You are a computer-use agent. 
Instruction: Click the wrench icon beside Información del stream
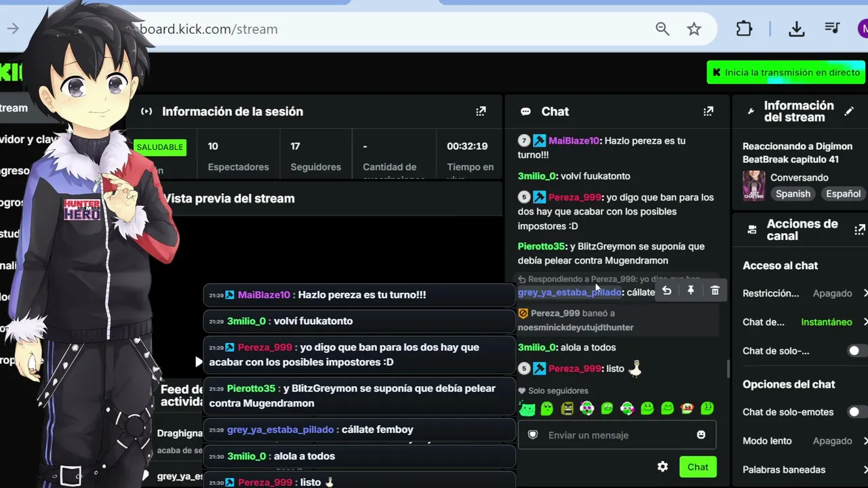click(x=751, y=111)
